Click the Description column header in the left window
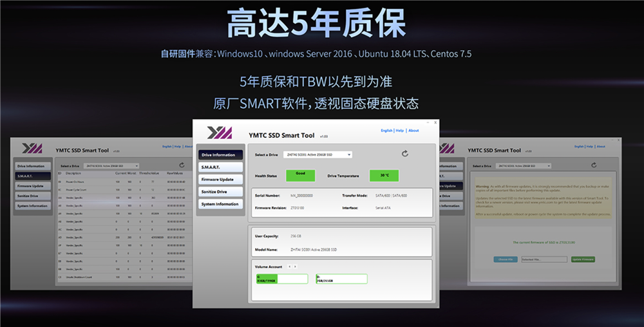644x327 pixels. 73,173
